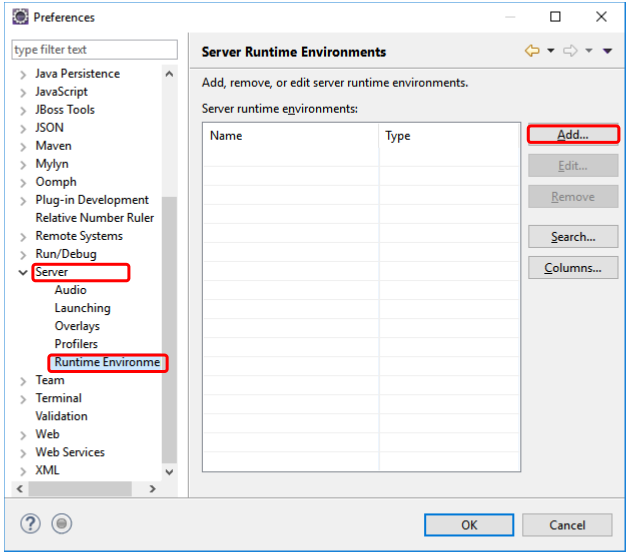Expand the Web preferences node
This screenshot has width=629, height=555.
click(23, 435)
